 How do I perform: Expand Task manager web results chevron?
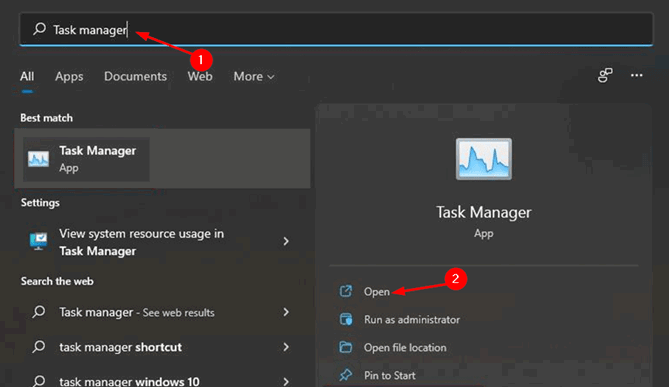(286, 312)
